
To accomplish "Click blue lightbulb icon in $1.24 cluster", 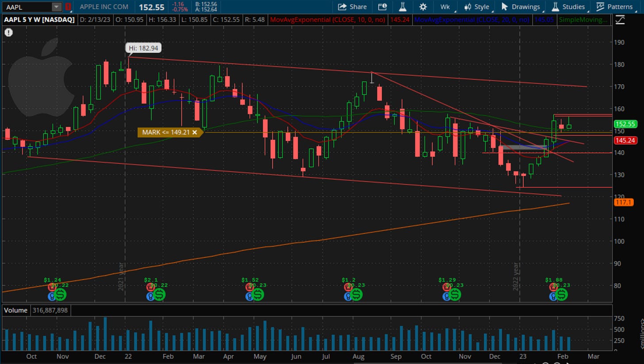I will (x=51, y=297).
